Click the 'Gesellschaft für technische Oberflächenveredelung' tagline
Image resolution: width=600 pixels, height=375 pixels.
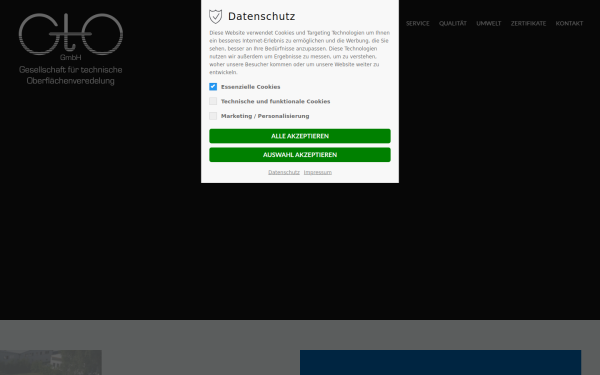71,75
